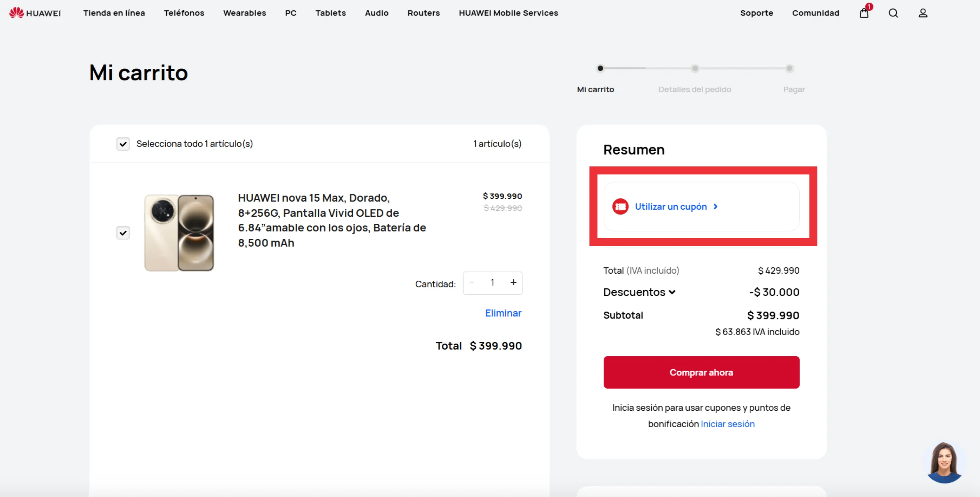Image resolution: width=980 pixels, height=497 pixels.
Task: Open the user account icon
Action: click(x=923, y=13)
